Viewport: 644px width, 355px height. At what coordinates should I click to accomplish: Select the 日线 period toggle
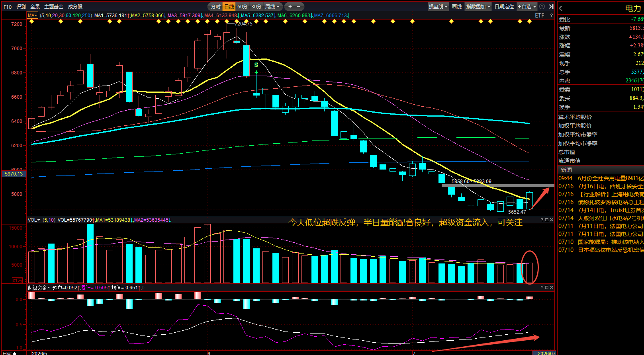pos(229,6)
